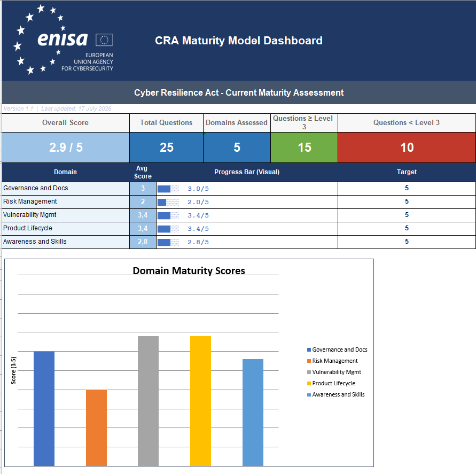Screen dimensions: 476x474
Task: Click the 3.4/5 progress bar for Product Lifecycle
Action: [x=247, y=229]
